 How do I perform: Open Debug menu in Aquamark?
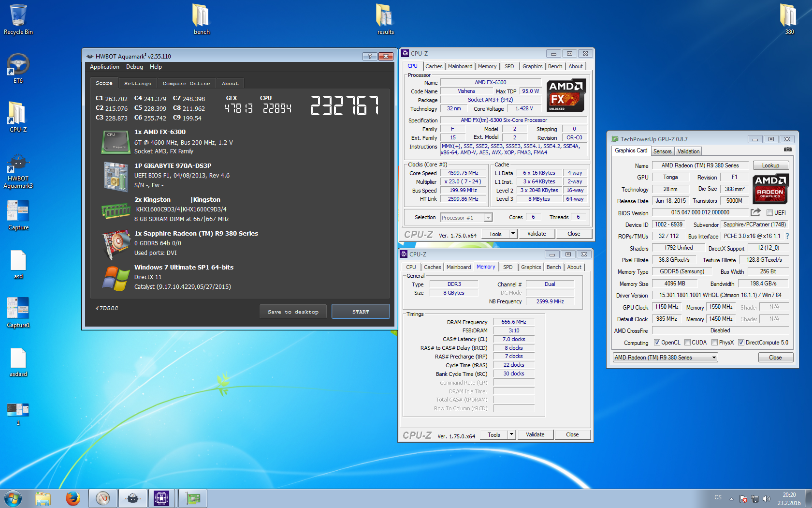pyautogui.click(x=134, y=67)
